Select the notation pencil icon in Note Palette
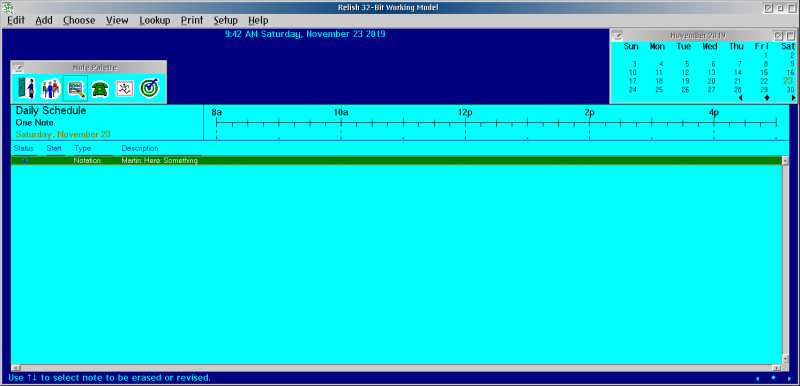 pyautogui.click(x=75, y=88)
